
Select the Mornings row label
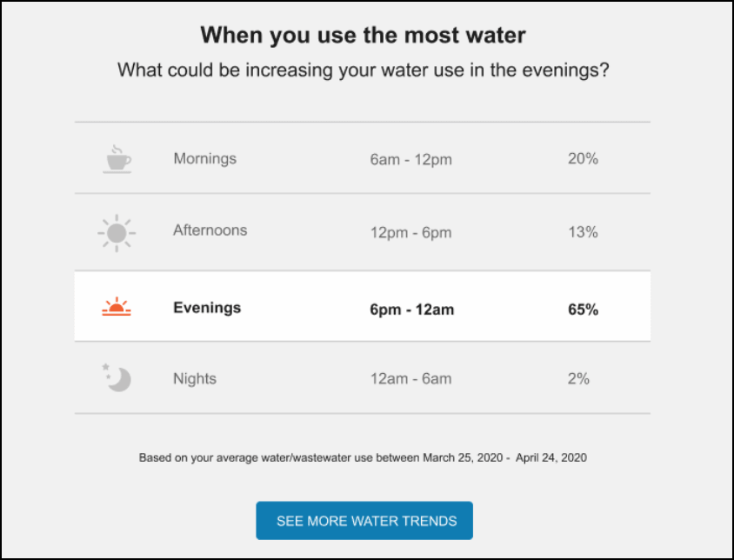click(x=204, y=158)
